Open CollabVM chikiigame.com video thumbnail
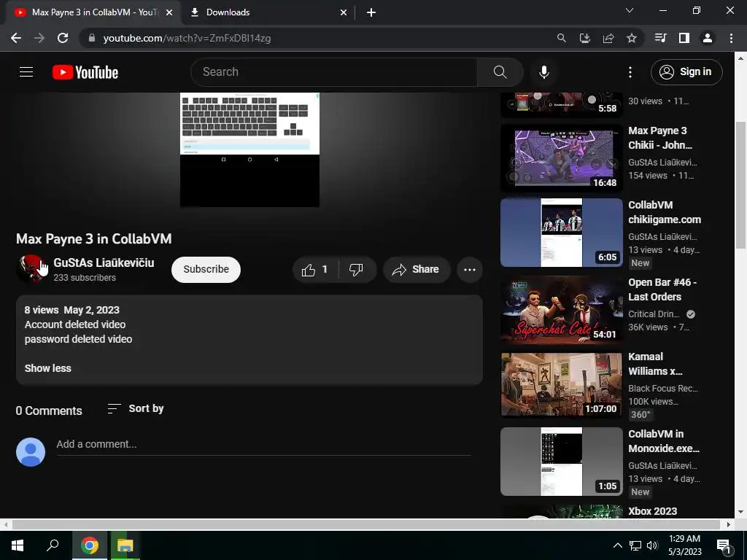 pos(561,233)
